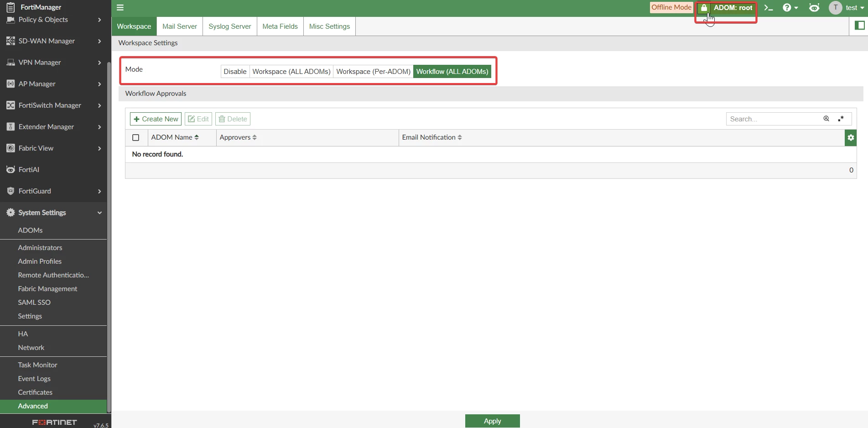Click the FortiManager logo icon

coord(10,7)
